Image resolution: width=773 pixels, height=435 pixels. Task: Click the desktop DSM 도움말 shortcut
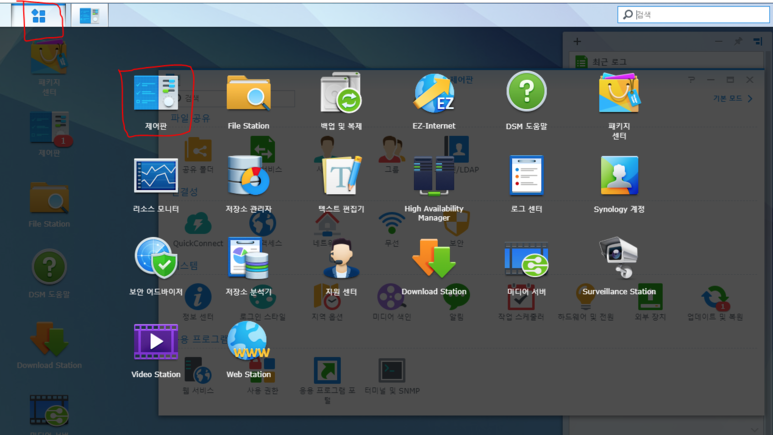point(49,274)
